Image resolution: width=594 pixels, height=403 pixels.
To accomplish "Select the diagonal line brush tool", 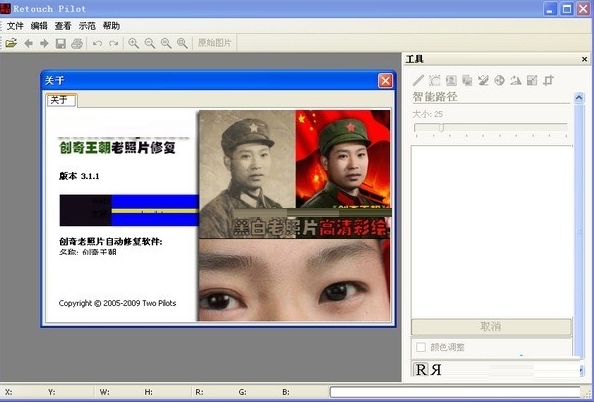I will 418,80.
